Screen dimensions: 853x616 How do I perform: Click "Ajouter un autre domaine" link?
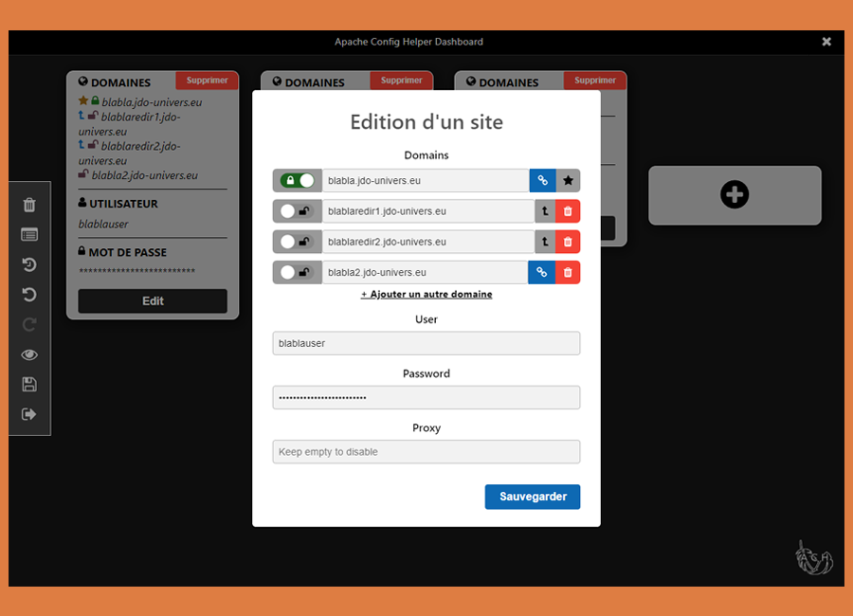pyautogui.click(x=426, y=295)
